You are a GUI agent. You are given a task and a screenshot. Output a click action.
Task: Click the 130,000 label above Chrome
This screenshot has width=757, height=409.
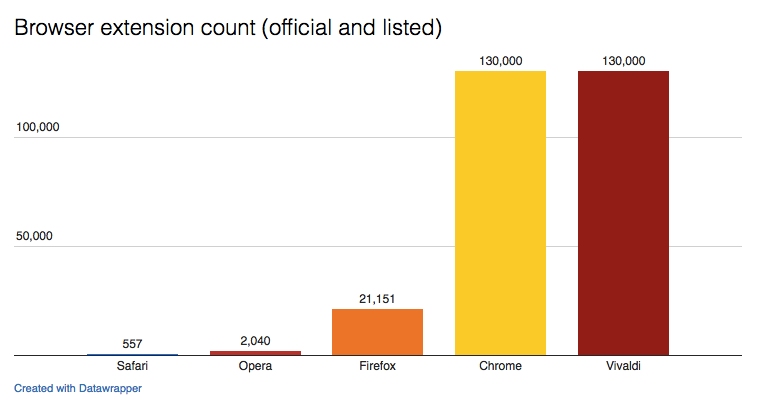[500, 61]
